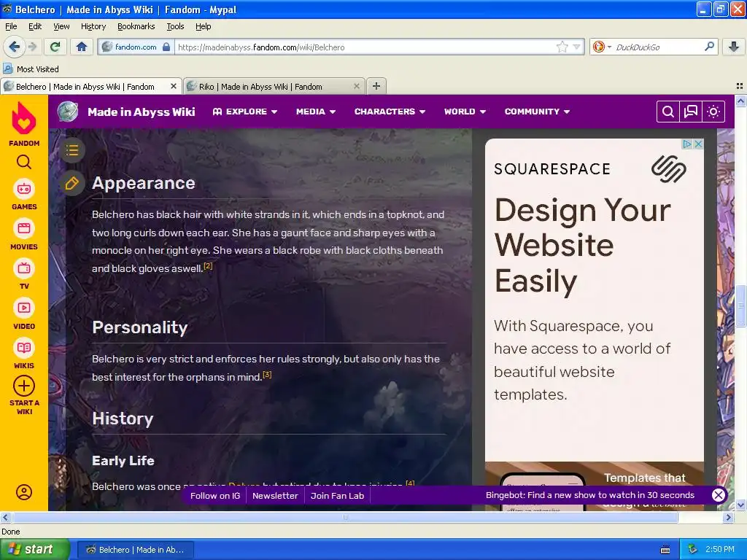The height and width of the screenshot is (560, 747).
Task: Click the fandom.com site identity button
Action: pyautogui.click(x=136, y=47)
